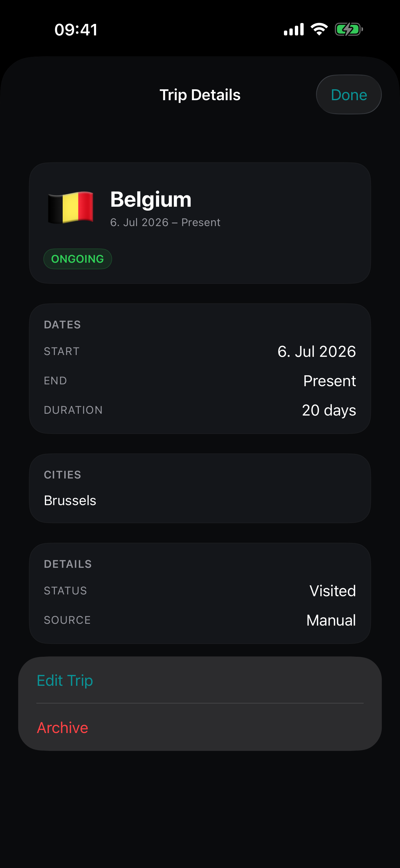Tap the Belgium flag icon

(x=71, y=207)
